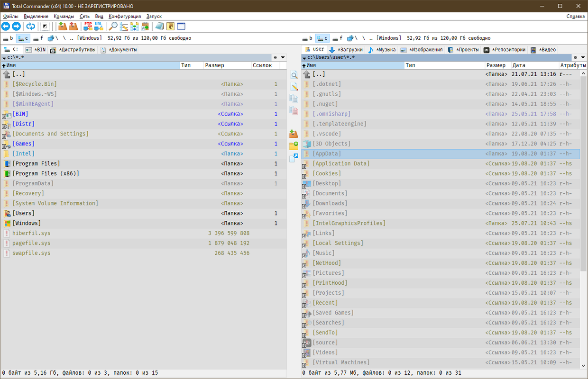Click the Copy pages icon in middle bar

click(x=294, y=99)
